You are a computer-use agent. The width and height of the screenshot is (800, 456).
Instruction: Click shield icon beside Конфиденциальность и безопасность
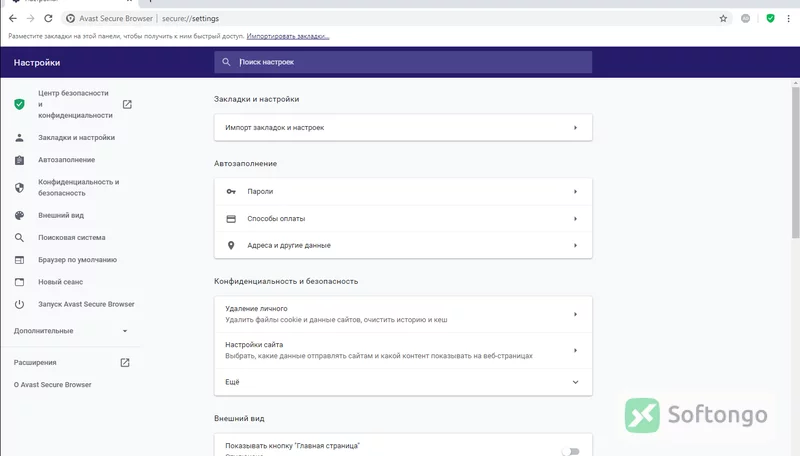[x=19, y=188]
